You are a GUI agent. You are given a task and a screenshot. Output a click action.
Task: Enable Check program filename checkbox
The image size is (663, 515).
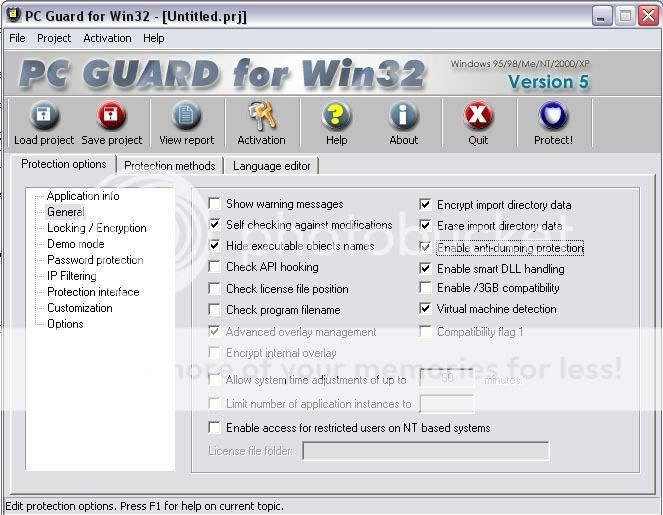(214, 310)
